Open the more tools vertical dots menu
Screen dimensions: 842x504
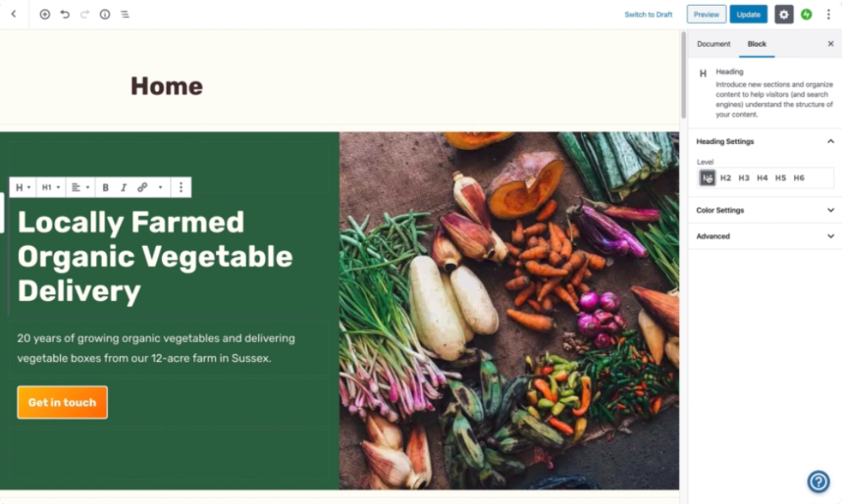coord(828,15)
